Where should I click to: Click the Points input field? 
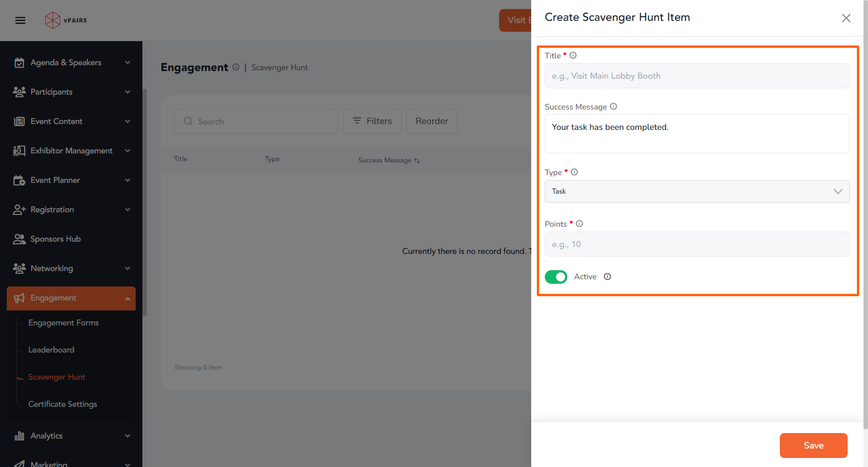[697, 244]
